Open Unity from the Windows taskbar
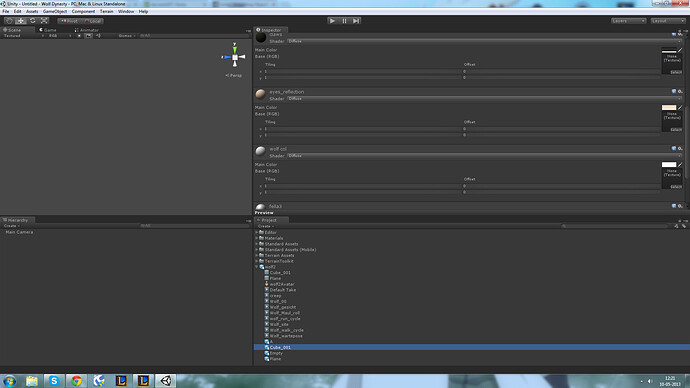 [165, 381]
